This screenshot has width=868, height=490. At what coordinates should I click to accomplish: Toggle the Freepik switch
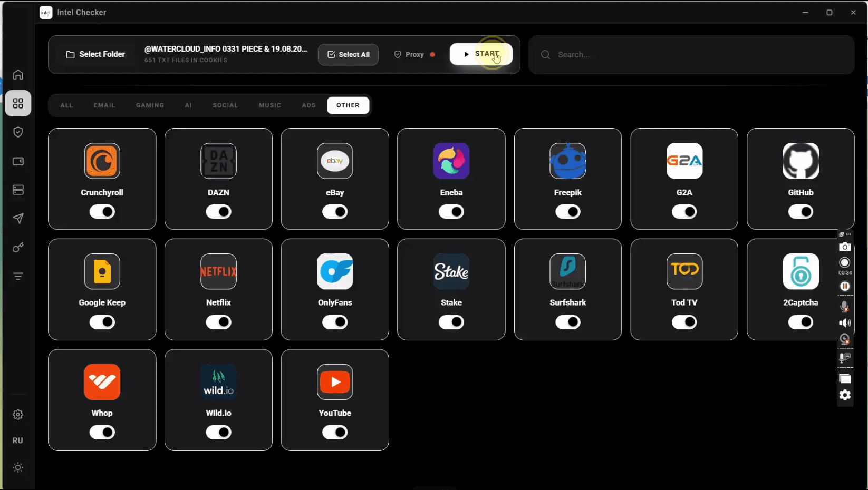tap(568, 212)
